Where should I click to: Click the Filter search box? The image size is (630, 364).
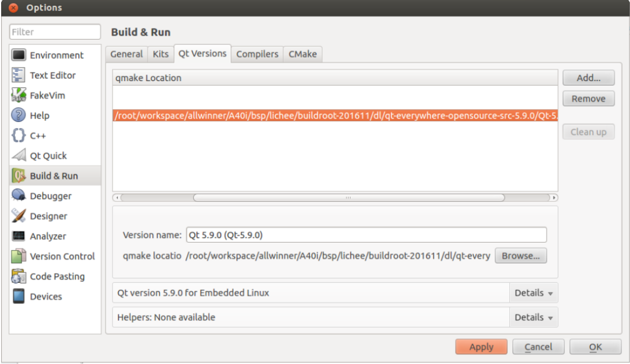coord(55,32)
